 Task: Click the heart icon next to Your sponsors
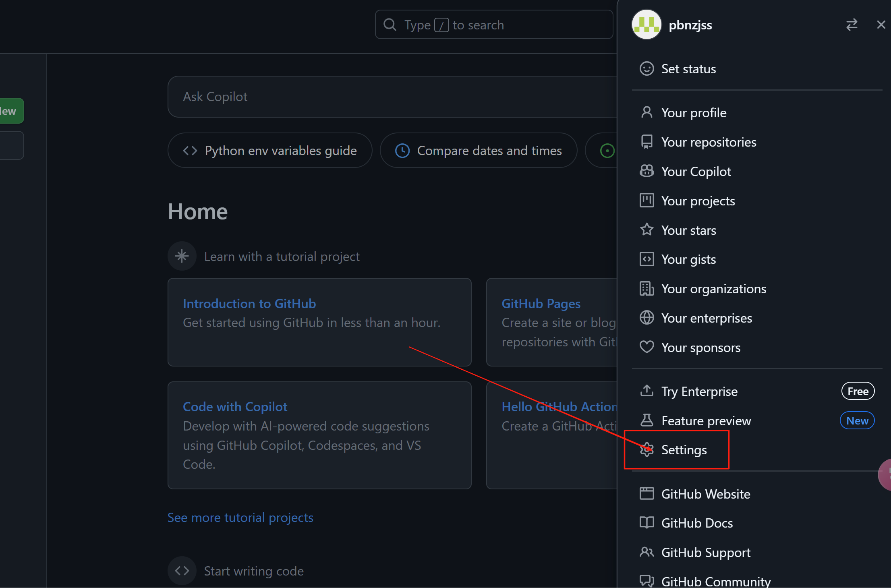pyautogui.click(x=646, y=347)
